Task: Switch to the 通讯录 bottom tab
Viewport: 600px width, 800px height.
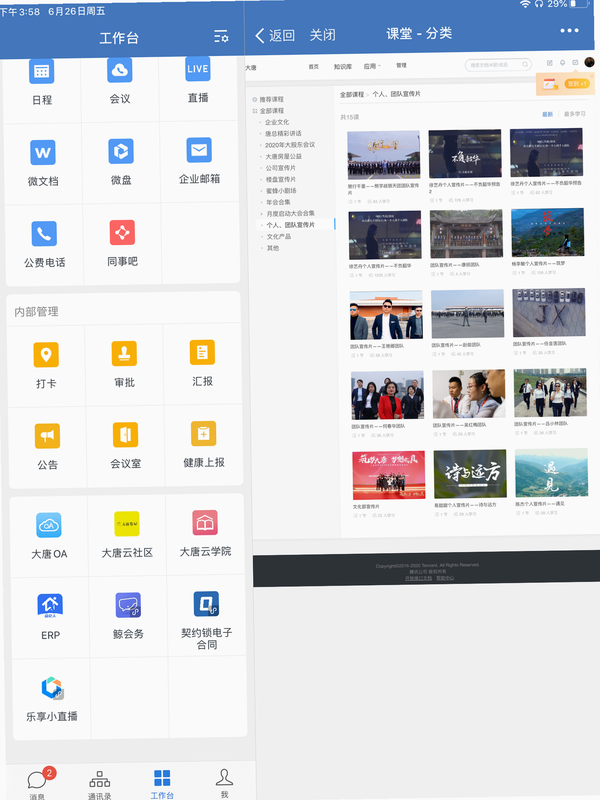Action: 99,785
